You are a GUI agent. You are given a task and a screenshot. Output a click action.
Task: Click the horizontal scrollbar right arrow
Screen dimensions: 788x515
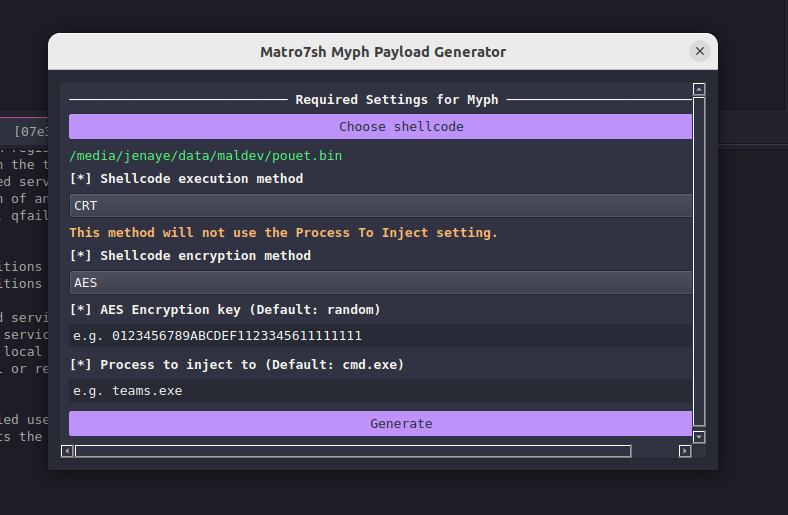click(685, 451)
